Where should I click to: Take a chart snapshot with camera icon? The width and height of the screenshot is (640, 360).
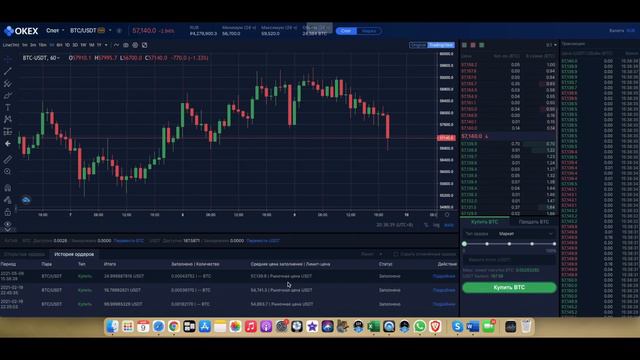pyautogui.click(x=126, y=45)
